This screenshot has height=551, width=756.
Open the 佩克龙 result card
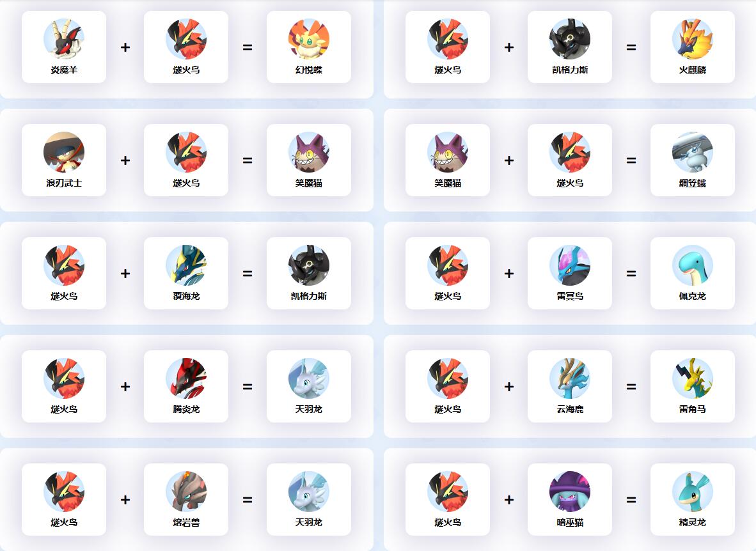pyautogui.click(x=692, y=274)
